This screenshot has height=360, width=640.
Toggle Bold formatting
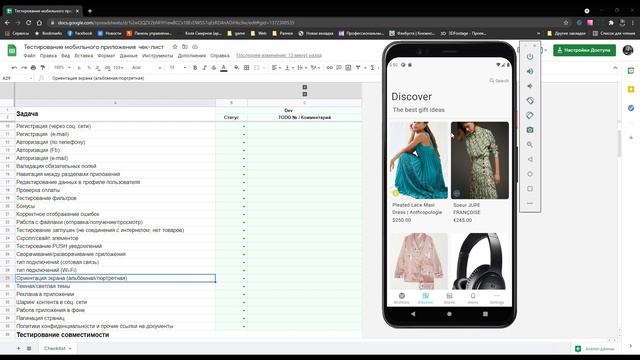click(x=195, y=67)
